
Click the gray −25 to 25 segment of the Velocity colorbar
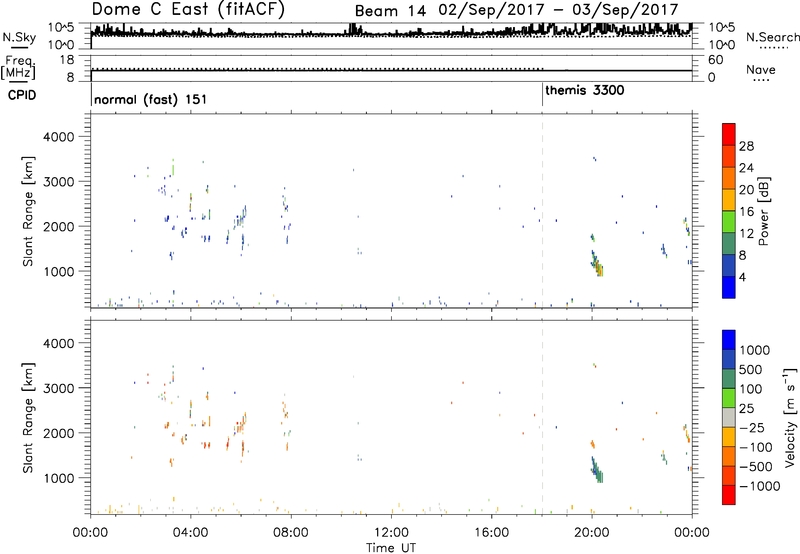729,418
